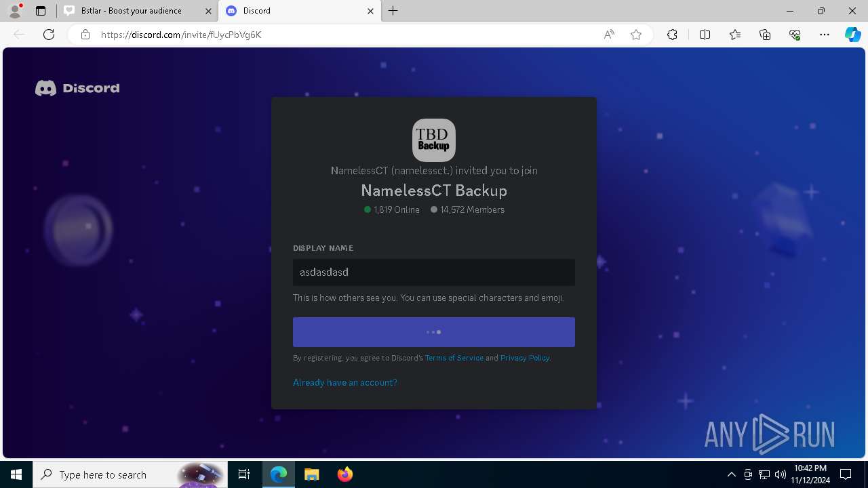868x488 pixels.
Task: Click the Discord logo
Action: (77, 88)
